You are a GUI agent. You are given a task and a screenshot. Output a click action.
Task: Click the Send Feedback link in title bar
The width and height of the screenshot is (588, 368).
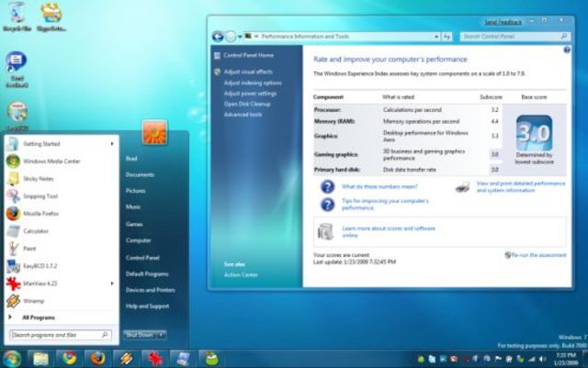pyautogui.click(x=503, y=23)
